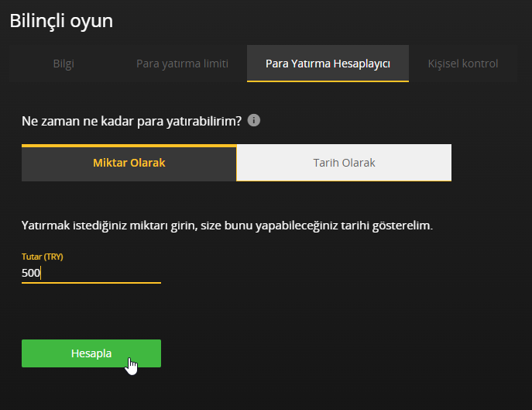The height and width of the screenshot is (410, 532).
Task: Click the "Yatırmak istediğiniz miktarı girin" instruction text
Action: [226, 226]
